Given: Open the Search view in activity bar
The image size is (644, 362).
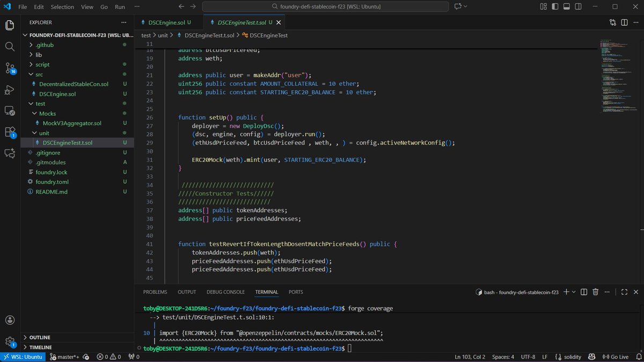Looking at the screenshot, I should tap(10, 47).
